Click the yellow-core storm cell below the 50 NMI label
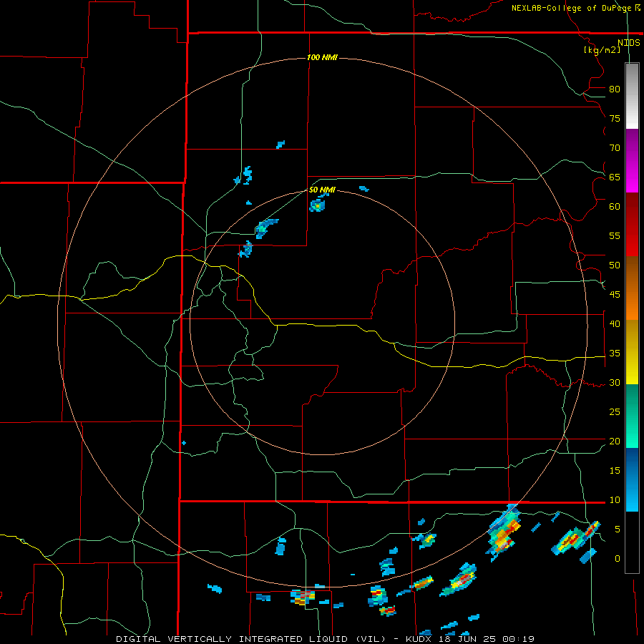The height and width of the screenshot is (644, 644). tap(318, 205)
